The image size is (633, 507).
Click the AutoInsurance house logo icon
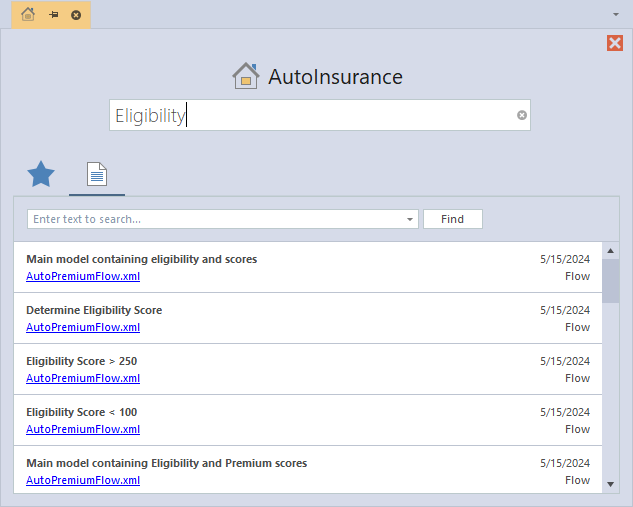246,76
